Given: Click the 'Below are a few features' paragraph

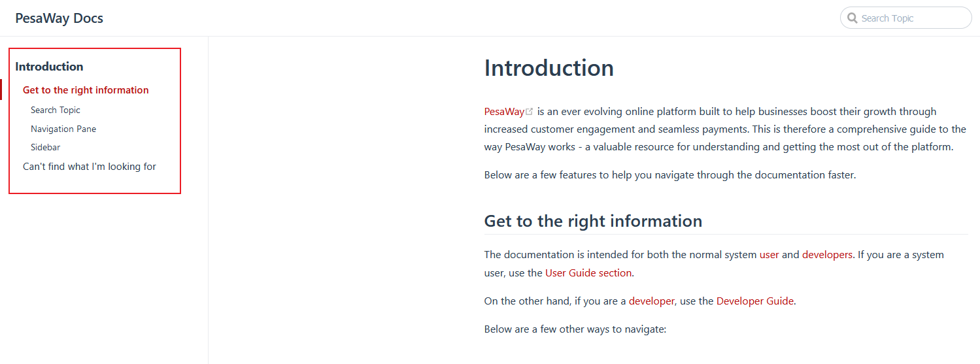Looking at the screenshot, I should [x=669, y=175].
